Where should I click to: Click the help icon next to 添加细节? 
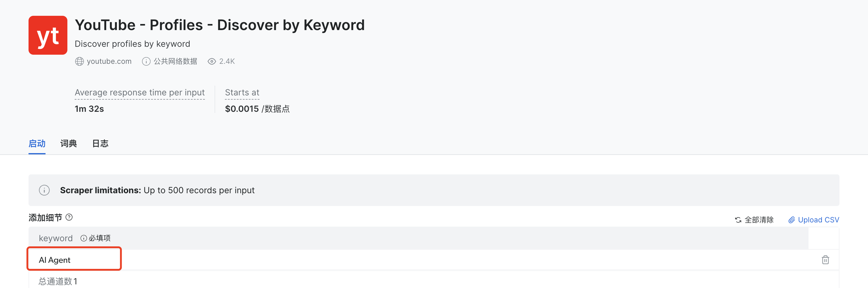pos(69,217)
